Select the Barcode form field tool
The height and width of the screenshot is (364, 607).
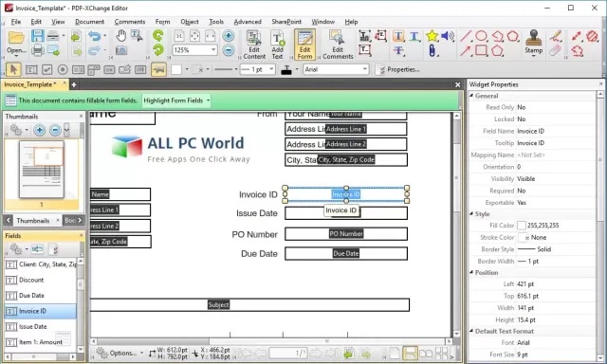140,69
